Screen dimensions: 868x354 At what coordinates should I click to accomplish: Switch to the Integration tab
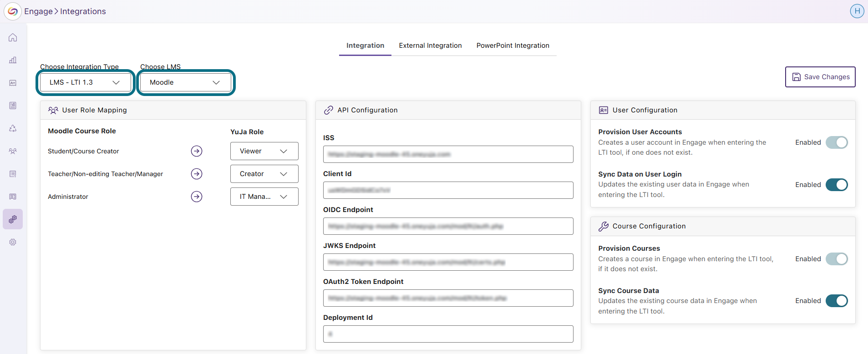coord(365,46)
